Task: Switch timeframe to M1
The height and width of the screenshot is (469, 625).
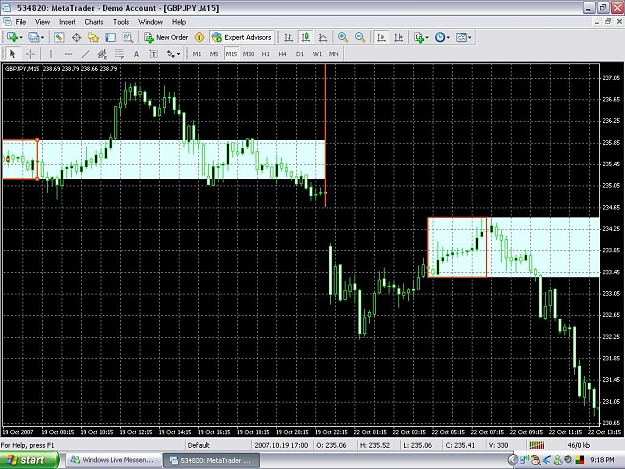Action: (x=197, y=54)
